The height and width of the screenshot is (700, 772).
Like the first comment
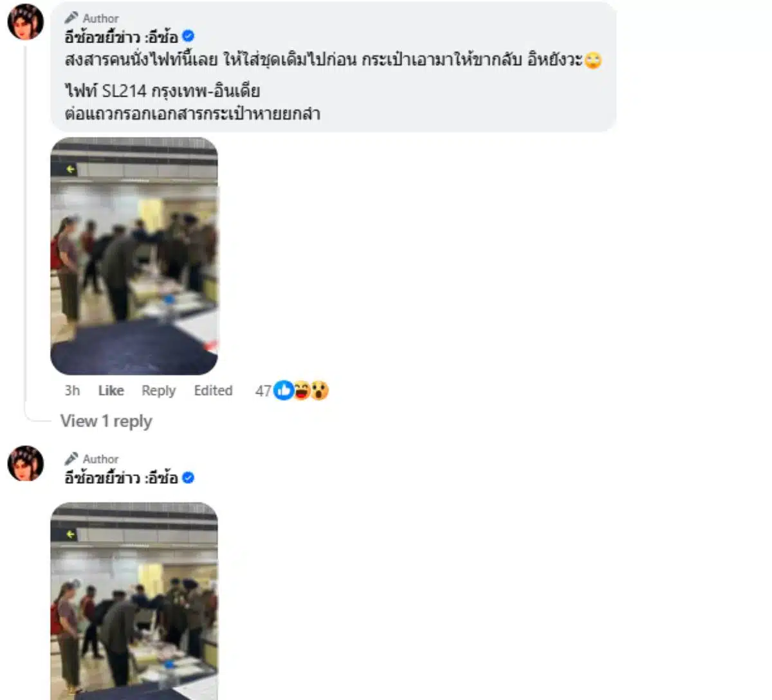[x=111, y=391]
